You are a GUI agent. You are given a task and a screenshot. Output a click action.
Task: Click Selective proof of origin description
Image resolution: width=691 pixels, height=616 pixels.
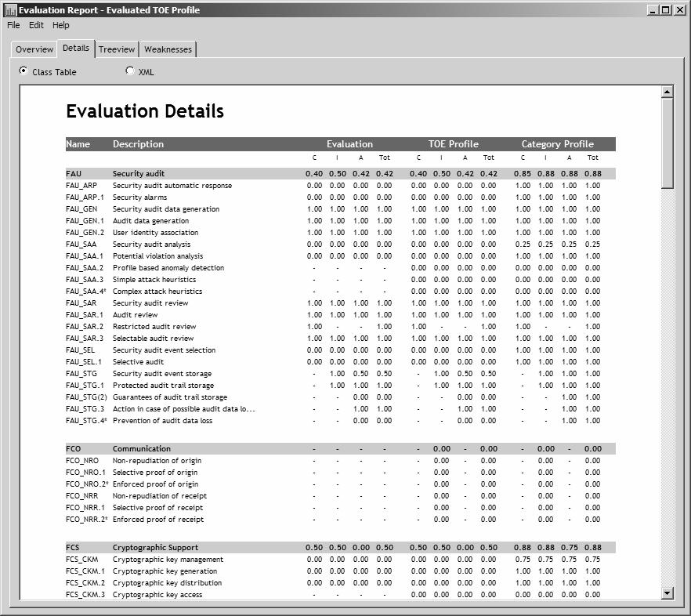pos(155,473)
